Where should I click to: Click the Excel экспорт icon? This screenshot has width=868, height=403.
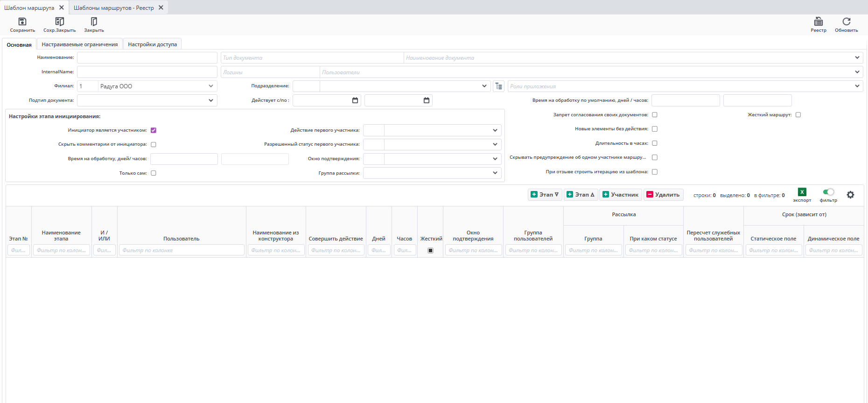click(802, 192)
